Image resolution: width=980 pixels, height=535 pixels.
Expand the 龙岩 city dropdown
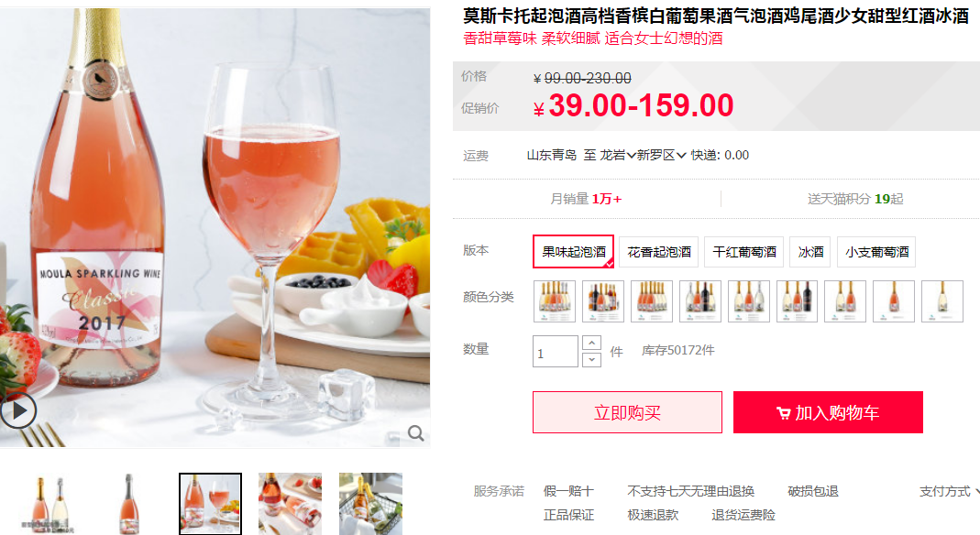[x=618, y=155]
